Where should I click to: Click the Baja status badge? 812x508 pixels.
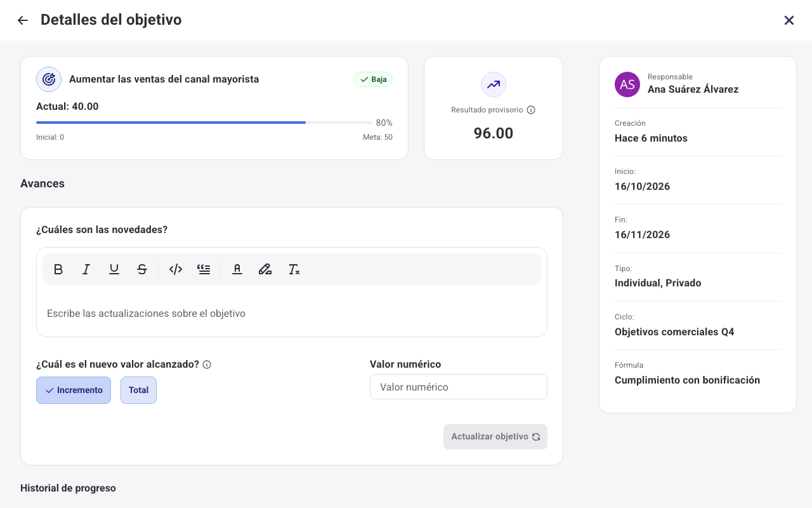point(373,79)
